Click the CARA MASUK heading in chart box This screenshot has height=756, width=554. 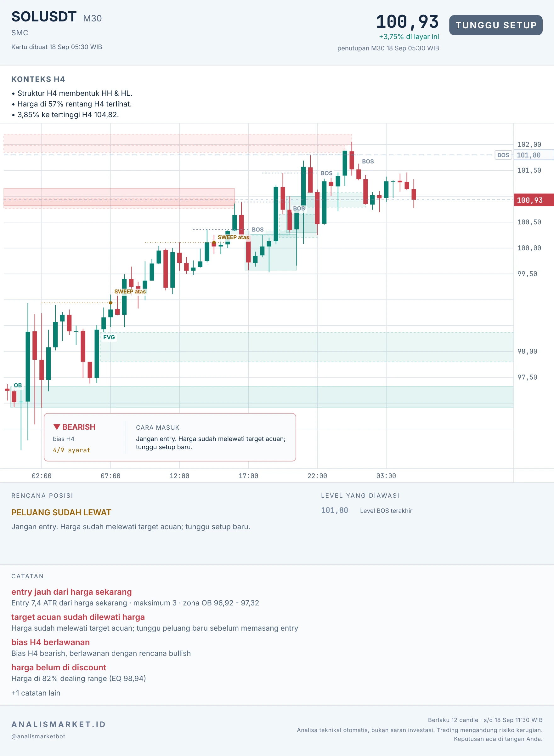158,427
